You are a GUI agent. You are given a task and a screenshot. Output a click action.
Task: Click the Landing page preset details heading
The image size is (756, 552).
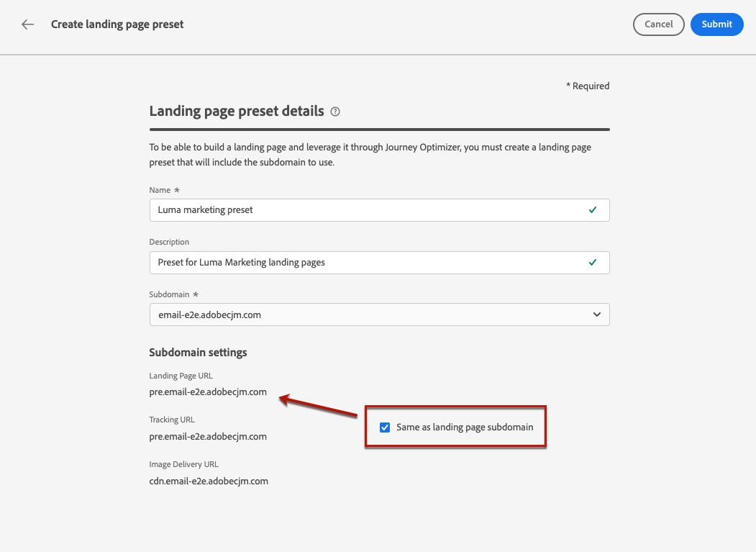click(237, 112)
